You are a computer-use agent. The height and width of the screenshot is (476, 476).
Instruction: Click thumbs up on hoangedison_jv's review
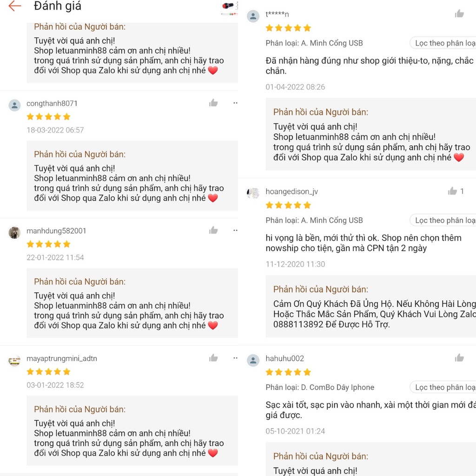pos(453,191)
